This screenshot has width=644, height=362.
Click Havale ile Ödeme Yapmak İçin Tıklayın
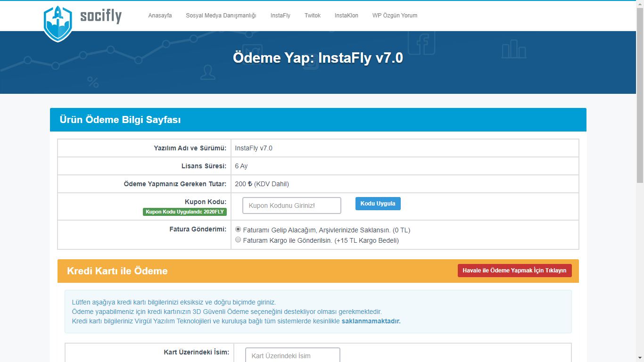pyautogui.click(x=514, y=271)
